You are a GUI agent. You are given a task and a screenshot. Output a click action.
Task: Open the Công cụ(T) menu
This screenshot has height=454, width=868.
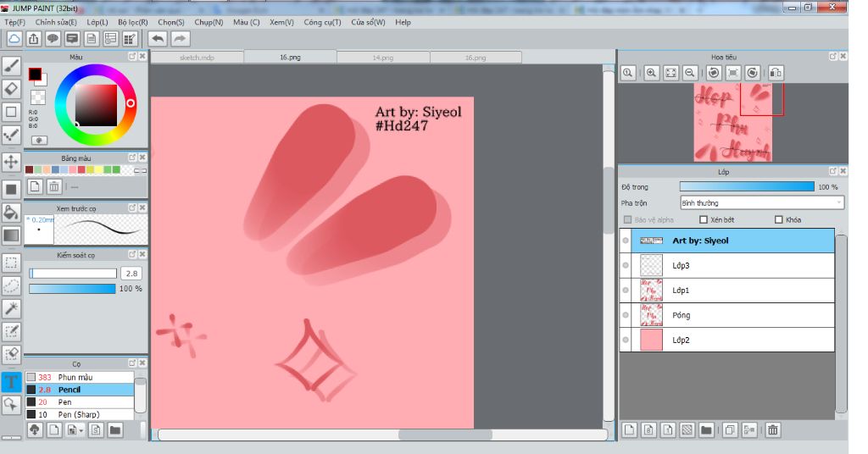point(323,22)
